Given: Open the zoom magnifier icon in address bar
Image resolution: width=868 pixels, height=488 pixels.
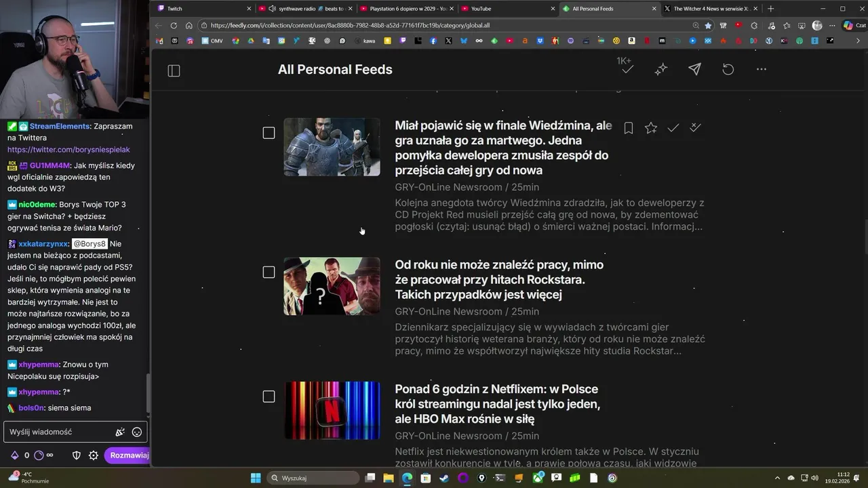Looking at the screenshot, I should coord(696,25).
